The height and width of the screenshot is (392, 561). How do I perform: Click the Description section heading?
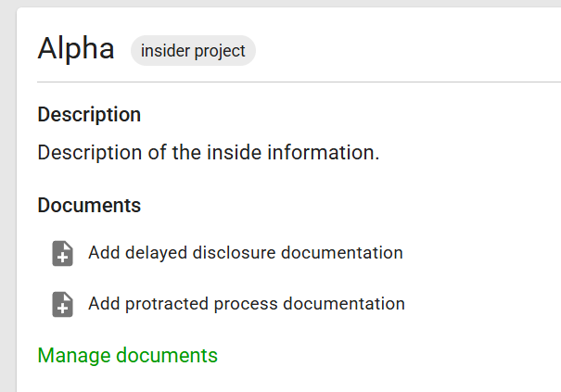point(89,115)
